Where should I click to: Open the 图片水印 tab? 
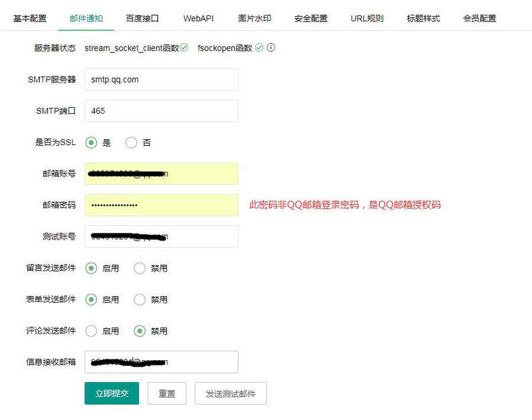pyautogui.click(x=255, y=18)
